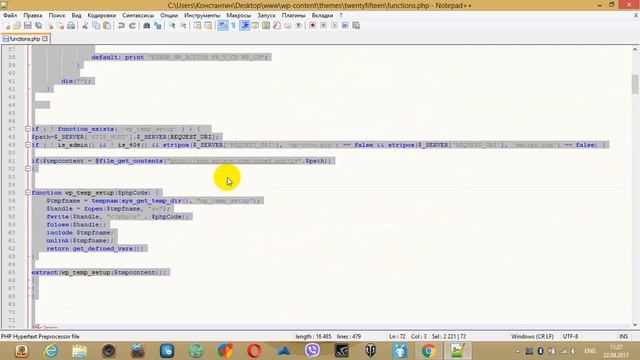Collapse fold marker at line 49
The width and height of the screenshot is (640, 360).
click(28, 145)
